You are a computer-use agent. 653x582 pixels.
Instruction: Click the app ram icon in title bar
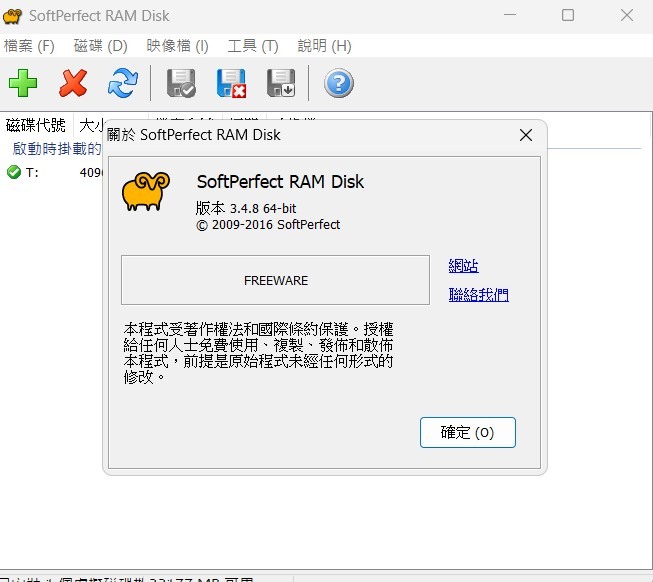[12, 16]
